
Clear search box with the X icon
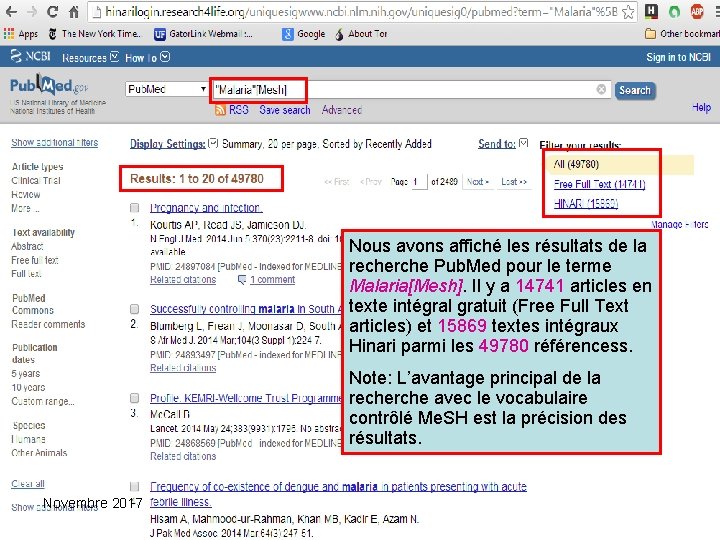[x=601, y=90]
